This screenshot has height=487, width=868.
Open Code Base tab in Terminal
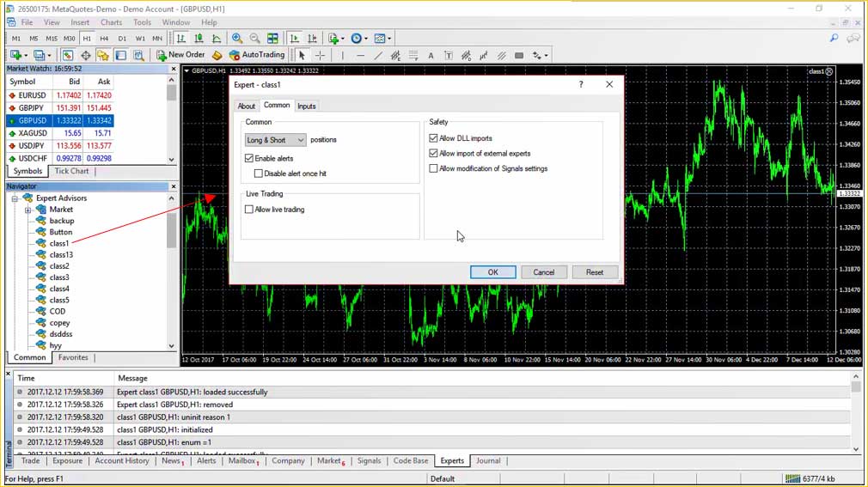[410, 460]
